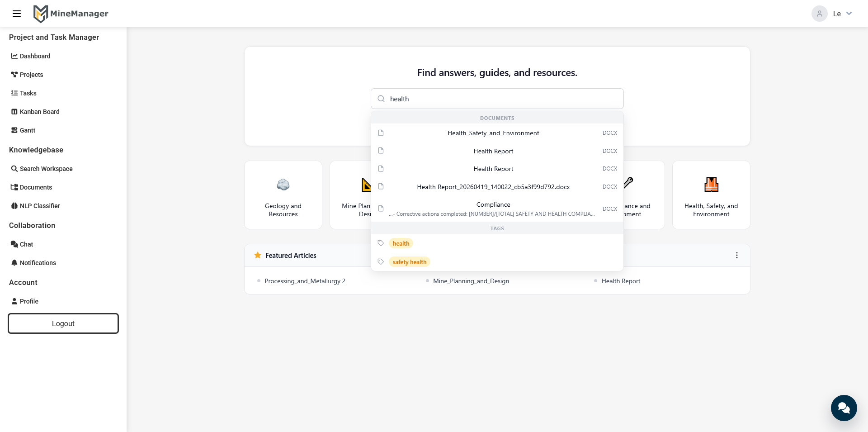Click the Logout button
Image resolution: width=868 pixels, height=432 pixels.
63,323
